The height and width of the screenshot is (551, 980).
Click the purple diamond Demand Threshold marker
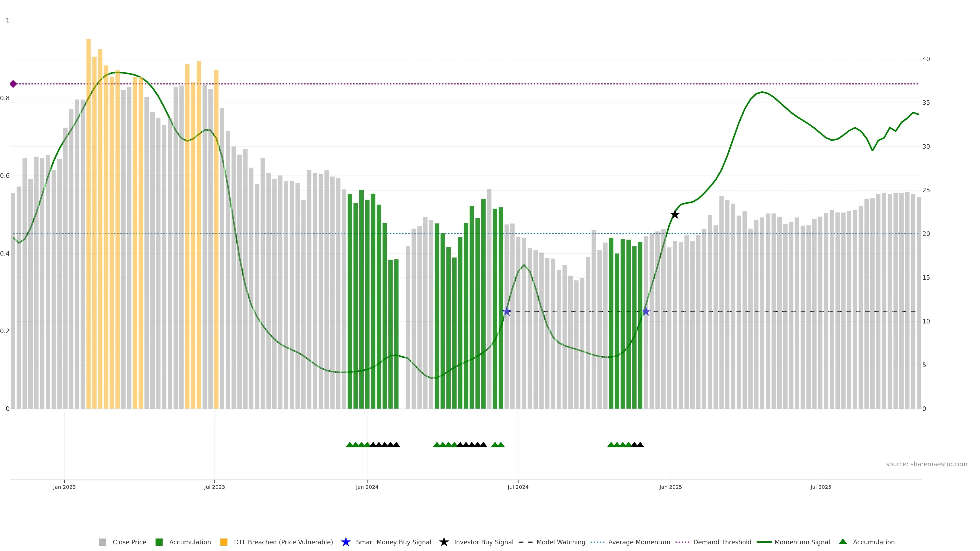click(x=13, y=84)
